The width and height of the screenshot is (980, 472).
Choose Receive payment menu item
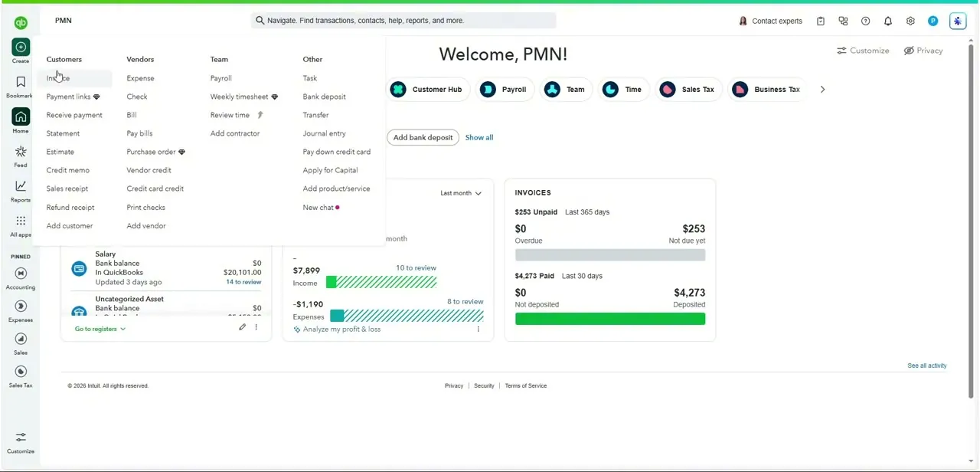coord(74,115)
